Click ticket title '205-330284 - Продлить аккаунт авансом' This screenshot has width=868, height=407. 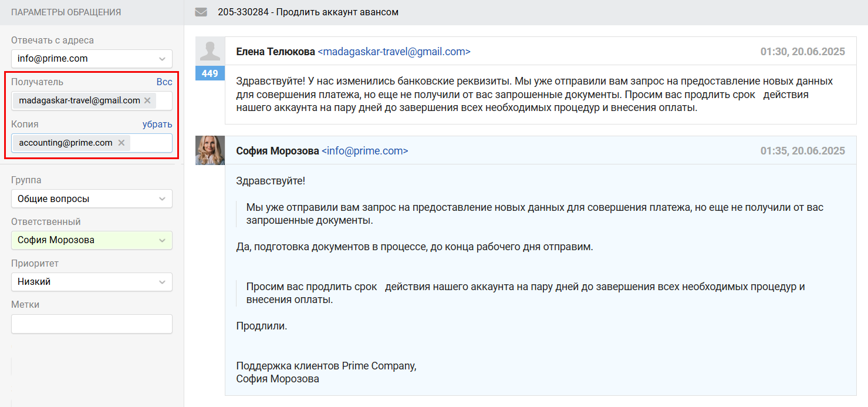pos(308,12)
